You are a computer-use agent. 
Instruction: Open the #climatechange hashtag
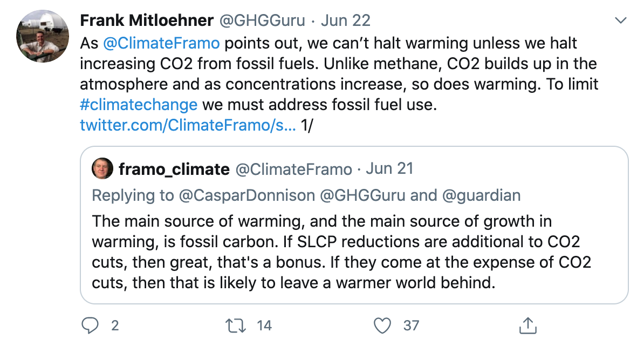139,104
